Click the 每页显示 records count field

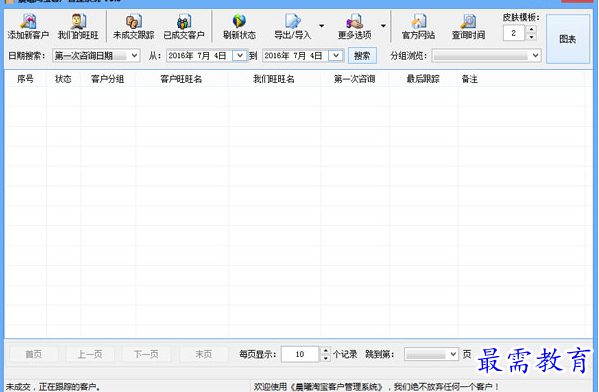tap(300, 355)
